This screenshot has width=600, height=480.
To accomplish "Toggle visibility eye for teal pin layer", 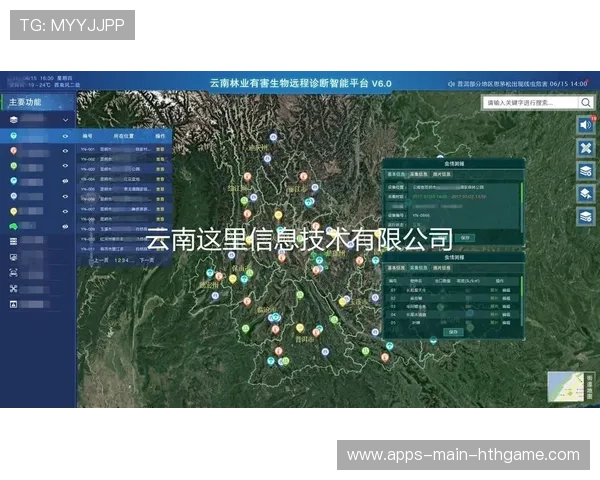I will point(65,136).
